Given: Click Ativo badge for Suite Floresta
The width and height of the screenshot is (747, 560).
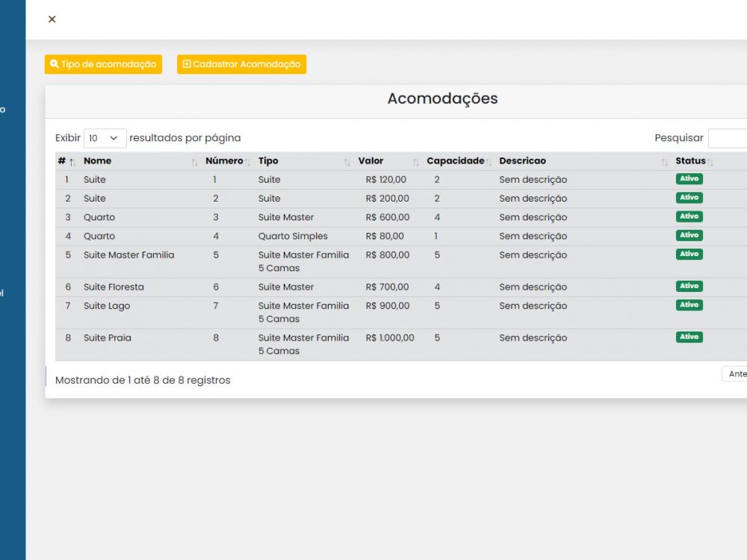Looking at the screenshot, I should (689, 286).
